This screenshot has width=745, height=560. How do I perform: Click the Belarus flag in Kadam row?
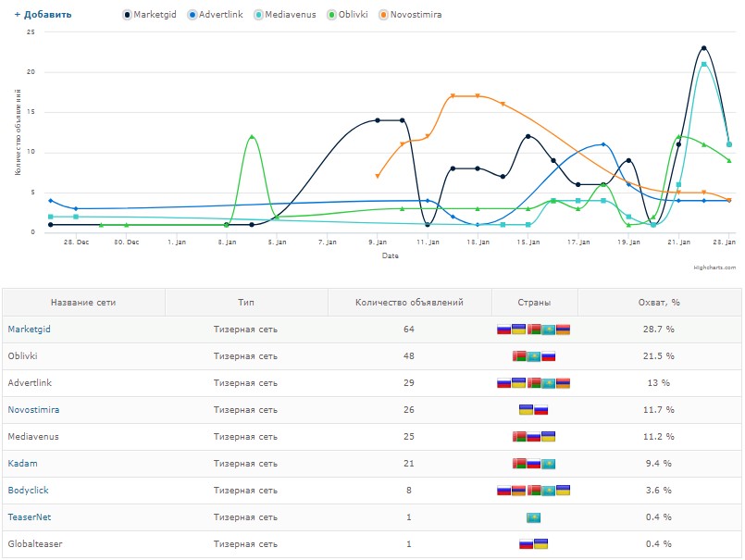pos(519,464)
